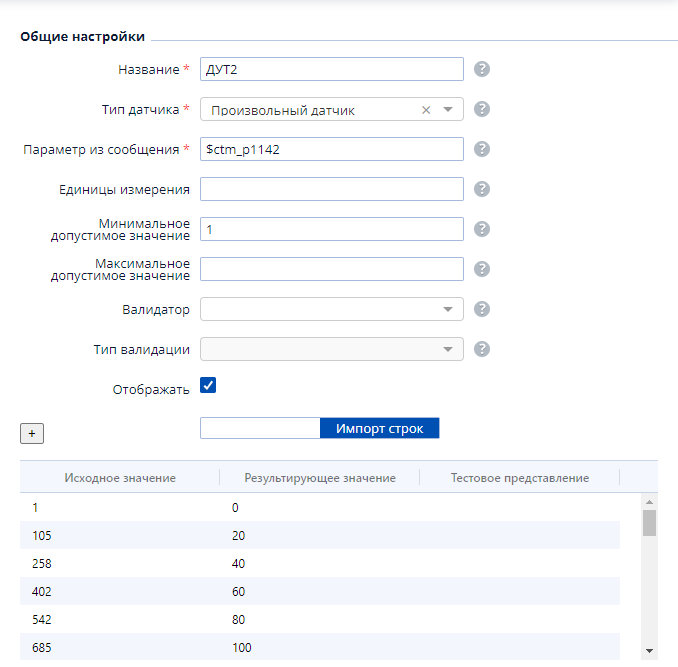Show help for Параметр из сообщения
The height and width of the screenshot is (667, 678).
pyautogui.click(x=482, y=149)
